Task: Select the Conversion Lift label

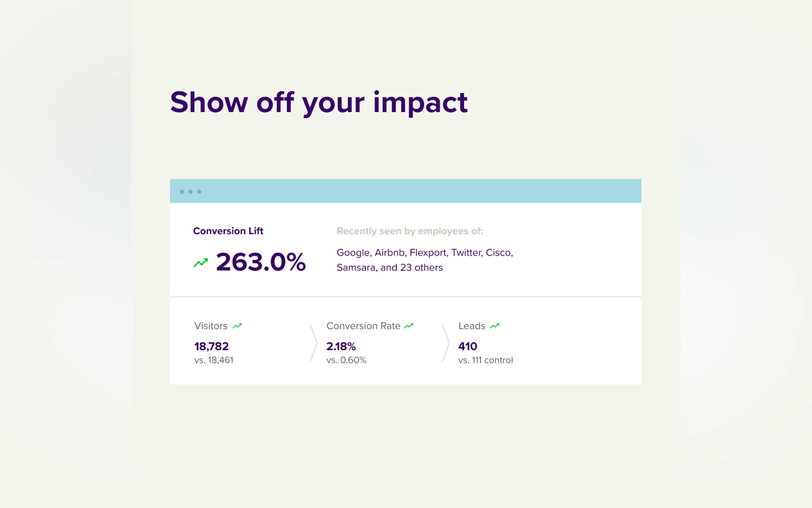Action: (x=228, y=231)
